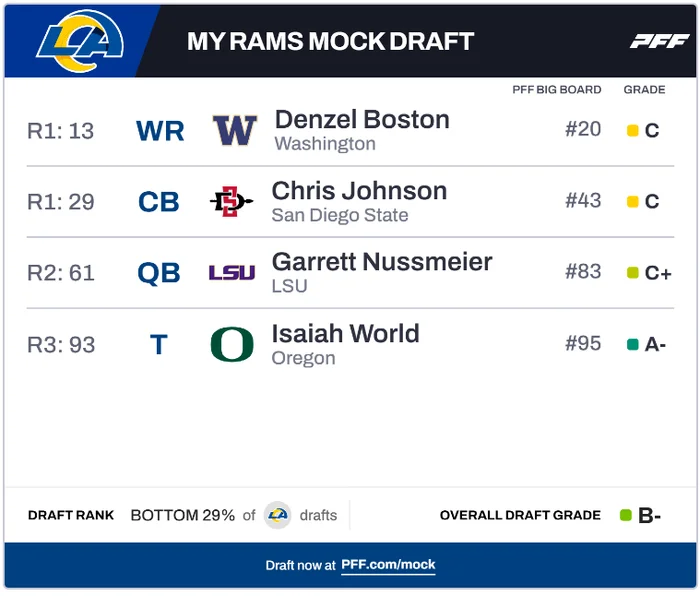
Task: Select player name Garrett Nussmeier
Action: 382,262
